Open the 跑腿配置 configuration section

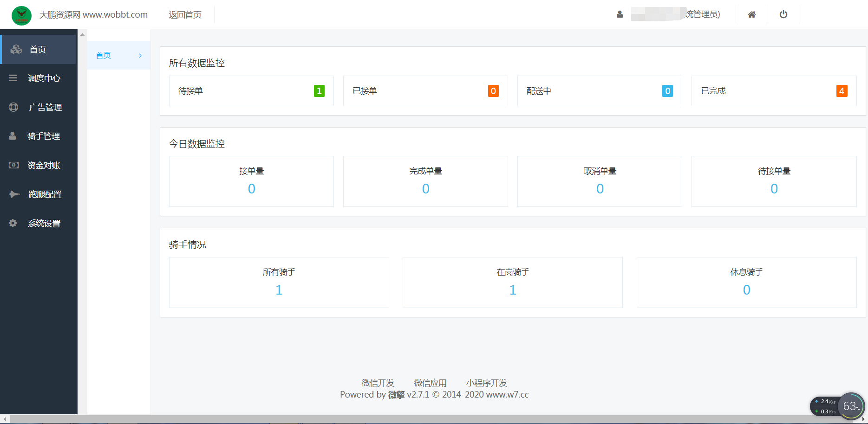[45, 194]
